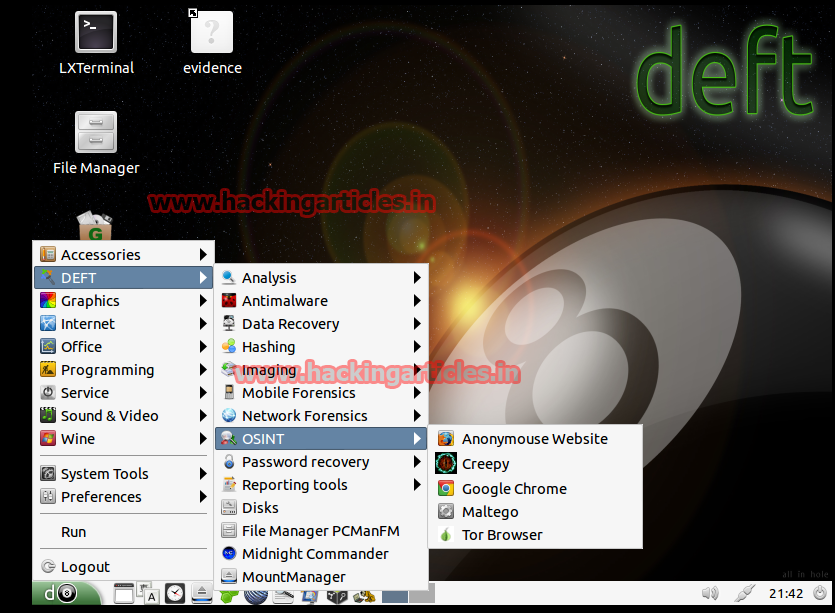
Task: Click the Graphics menu entry's rainbow icon
Action: pos(48,300)
